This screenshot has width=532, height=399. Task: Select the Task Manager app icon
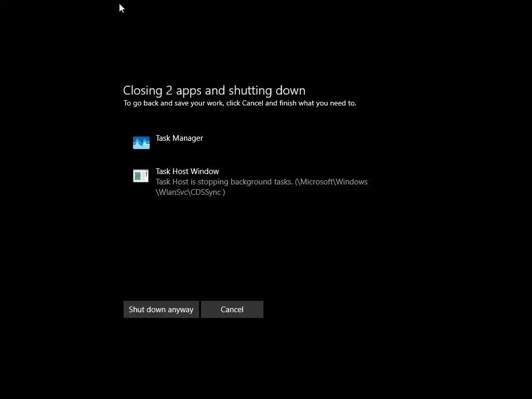pos(141,143)
